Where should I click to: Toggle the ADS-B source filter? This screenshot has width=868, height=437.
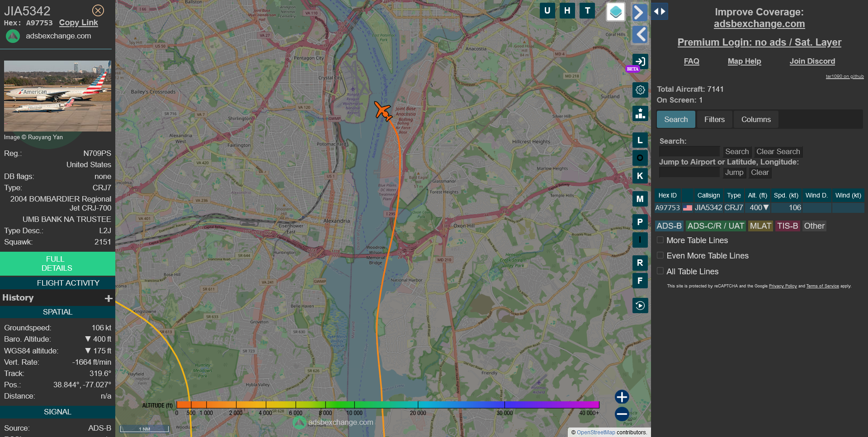[669, 226]
